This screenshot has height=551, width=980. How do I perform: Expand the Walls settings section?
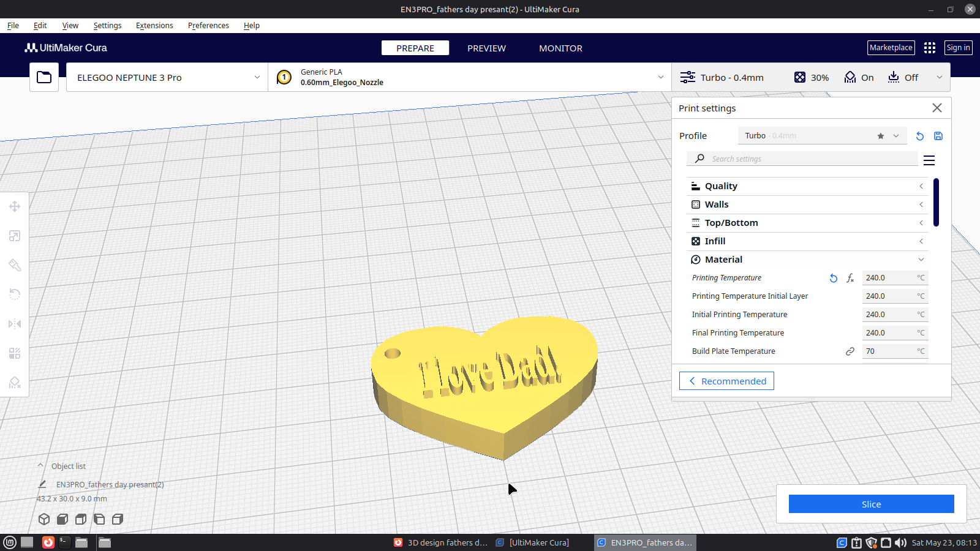point(806,204)
